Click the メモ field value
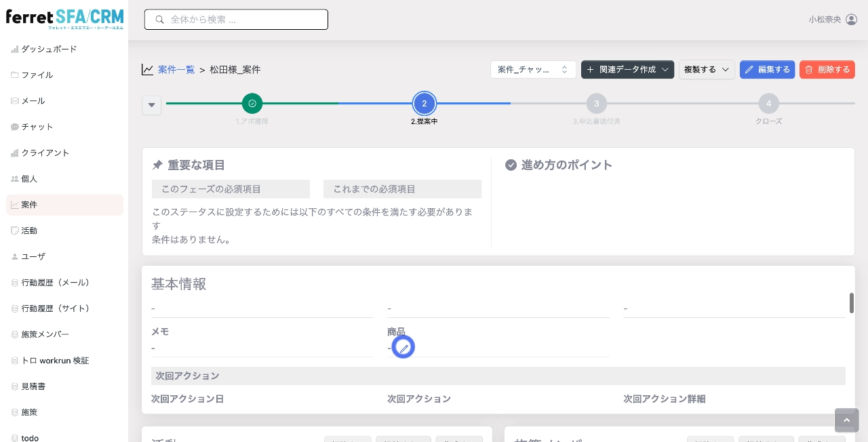The height and width of the screenshot is (442, 868). (262, 348)
